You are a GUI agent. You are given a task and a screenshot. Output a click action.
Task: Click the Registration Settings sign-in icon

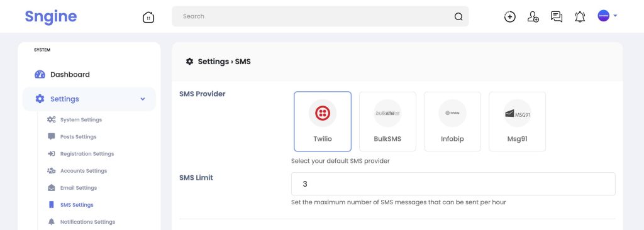pyautogui.click(x=52, y=153)
